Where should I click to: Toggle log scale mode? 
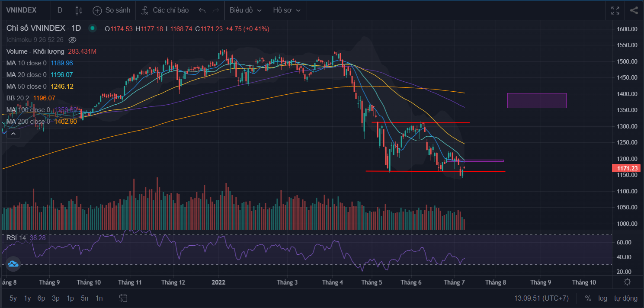point(603,298)
